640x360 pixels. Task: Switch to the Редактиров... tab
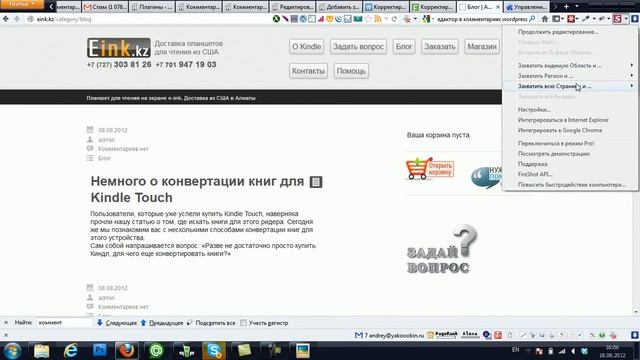click(293, 7)
